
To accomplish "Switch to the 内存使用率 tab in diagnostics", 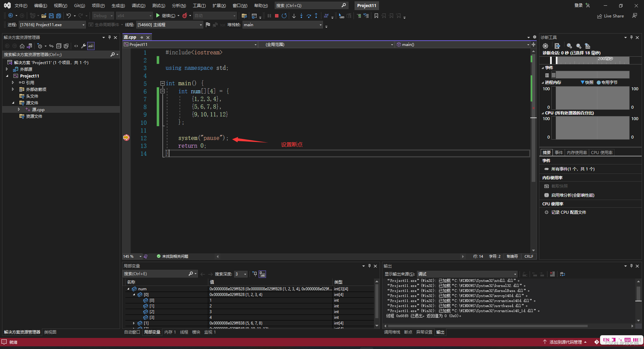I will click(x=577, y=153).
